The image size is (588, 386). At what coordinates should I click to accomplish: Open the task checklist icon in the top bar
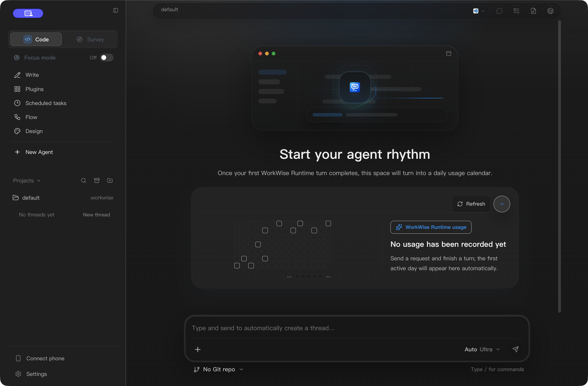[x=516, y=11]
